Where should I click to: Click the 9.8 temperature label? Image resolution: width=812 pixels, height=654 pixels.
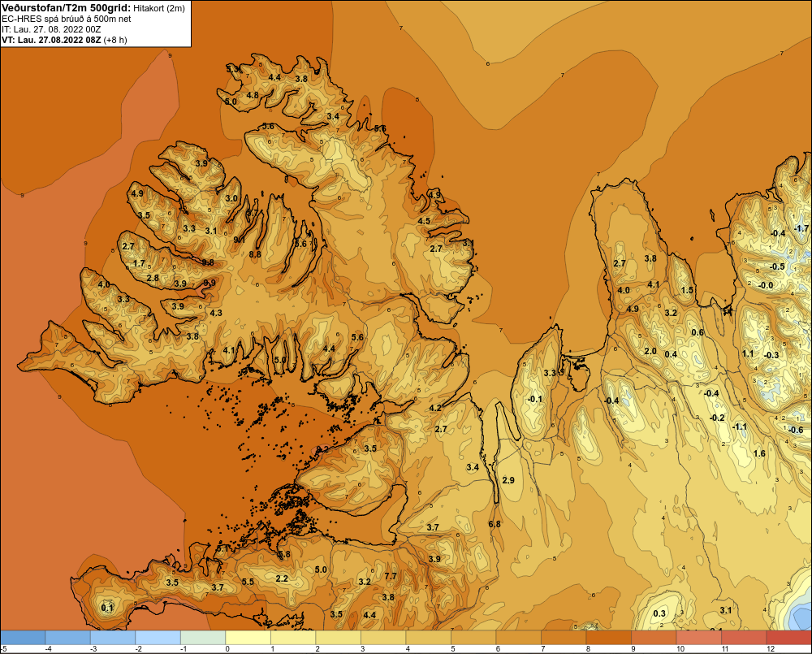[208, 262]
